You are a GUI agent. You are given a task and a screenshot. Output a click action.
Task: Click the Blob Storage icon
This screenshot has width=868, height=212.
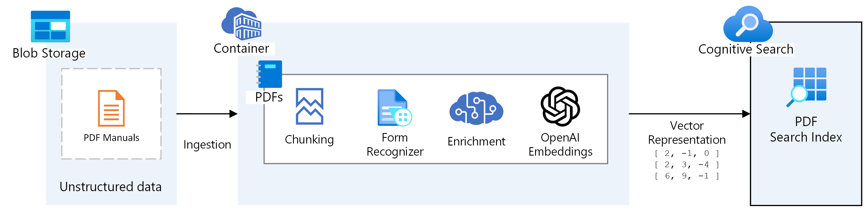pos(50,26)
